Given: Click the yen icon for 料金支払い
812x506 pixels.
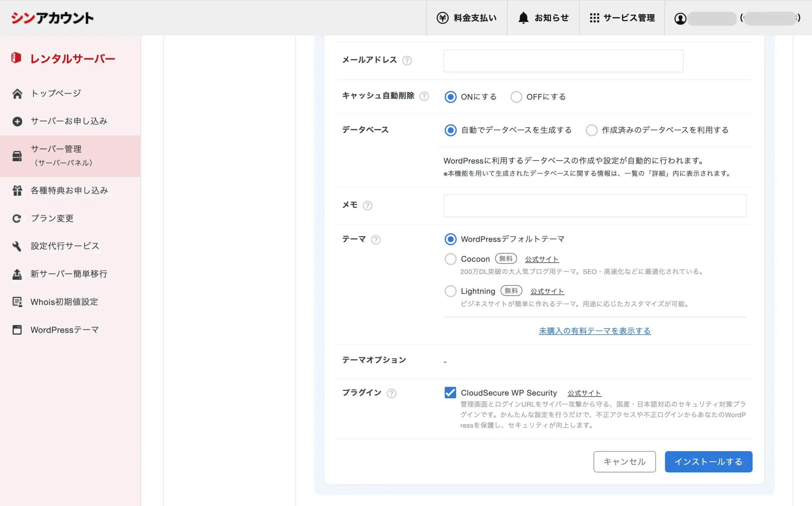Looking at the screenshot, I should pyautogui.click(x=442, y=18).
